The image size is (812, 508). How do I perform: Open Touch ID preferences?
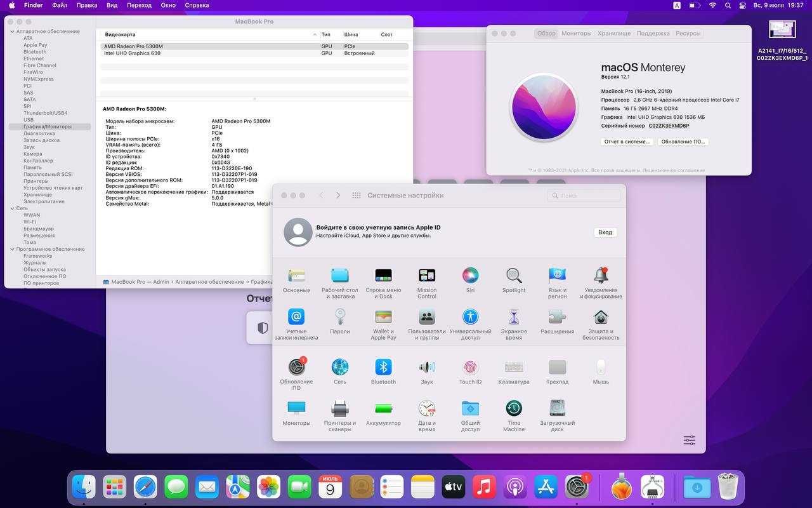470,367
